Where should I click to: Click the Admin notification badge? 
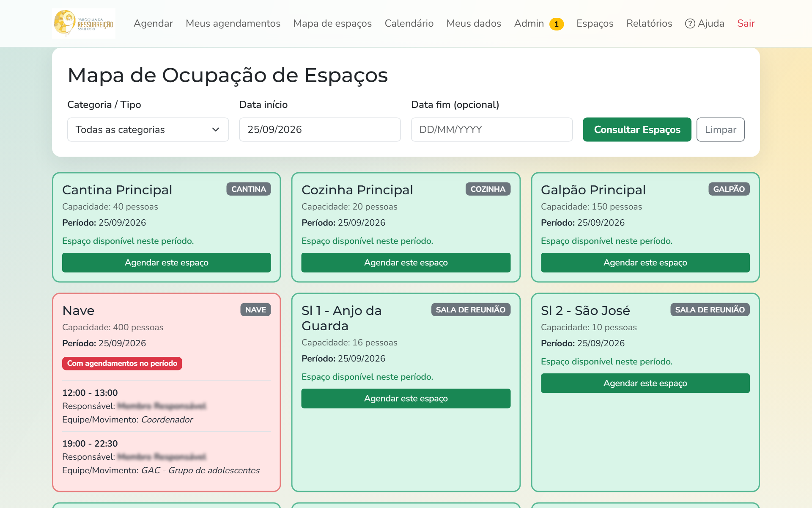[x=556, y=24]
